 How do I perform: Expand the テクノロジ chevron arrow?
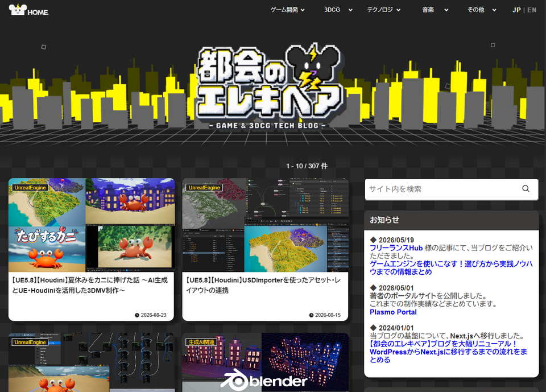coord(398,10)
